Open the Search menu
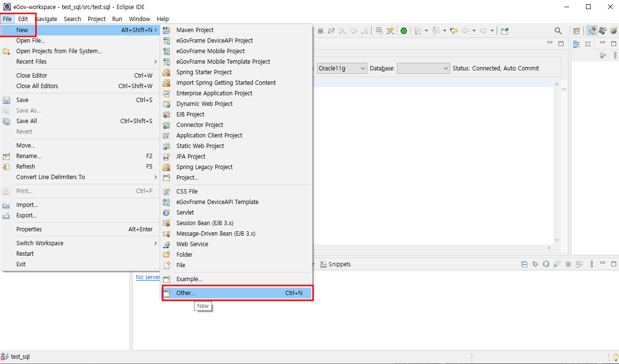This screenshot has height=364, width=619. [72, 19]
